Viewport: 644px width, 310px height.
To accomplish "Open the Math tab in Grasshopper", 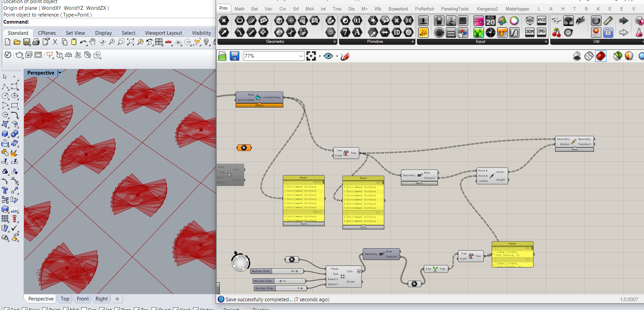I will click(x=239, y=9).
